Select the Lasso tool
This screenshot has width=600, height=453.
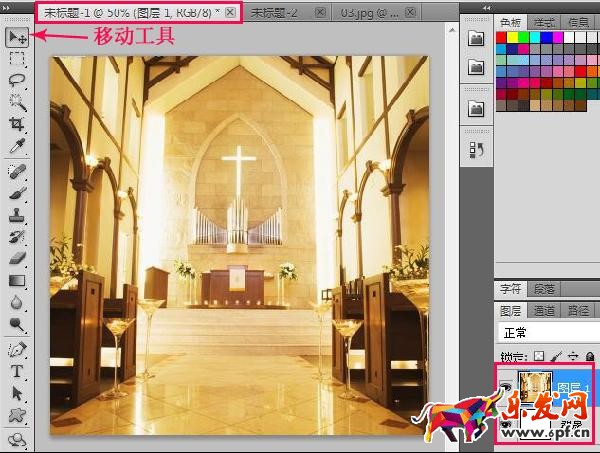coord(17,81)
